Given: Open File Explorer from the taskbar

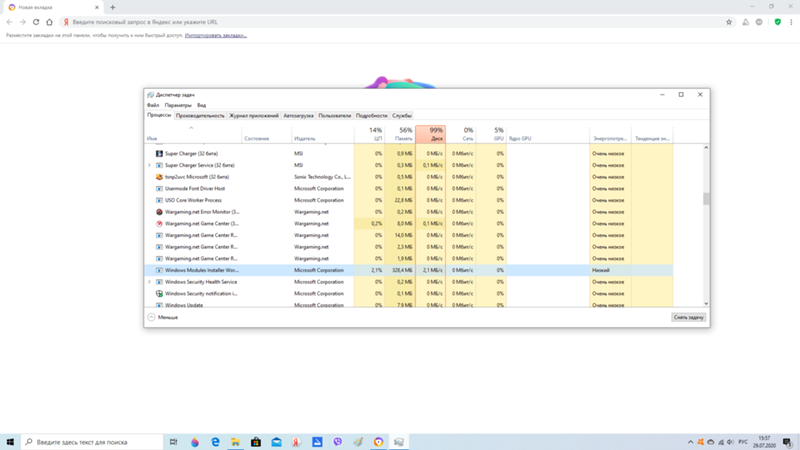Looking at the screenshot, I should (x=235, y=442).
